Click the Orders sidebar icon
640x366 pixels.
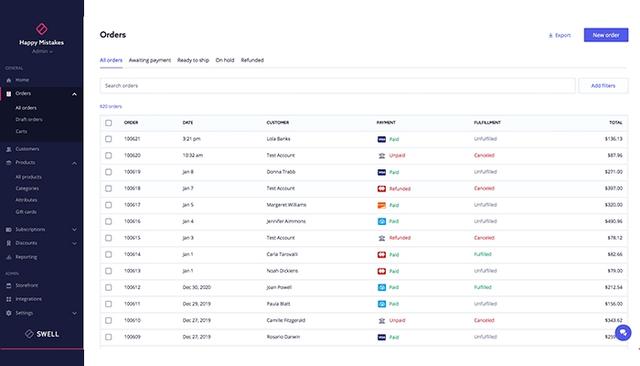[x=9, y=94]
